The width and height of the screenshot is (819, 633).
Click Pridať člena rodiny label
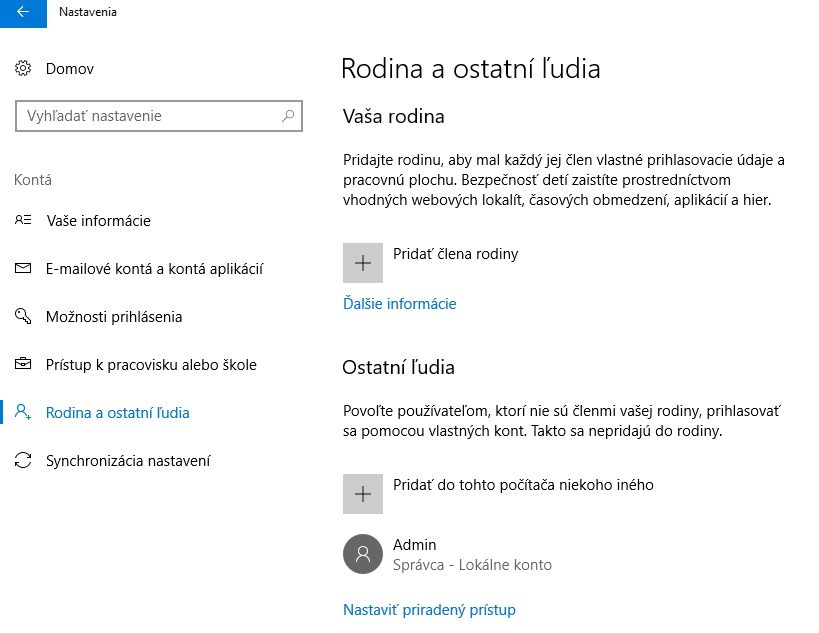pos(455,254)
